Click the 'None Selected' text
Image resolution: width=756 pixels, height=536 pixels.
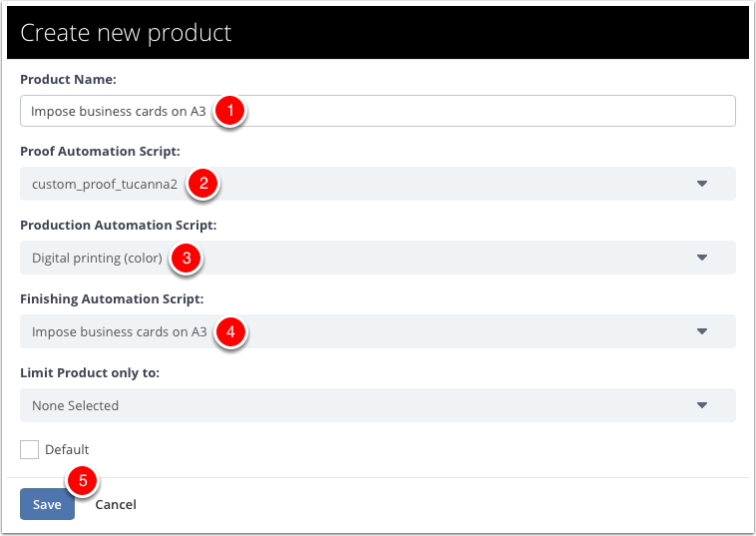click(75, 405)
